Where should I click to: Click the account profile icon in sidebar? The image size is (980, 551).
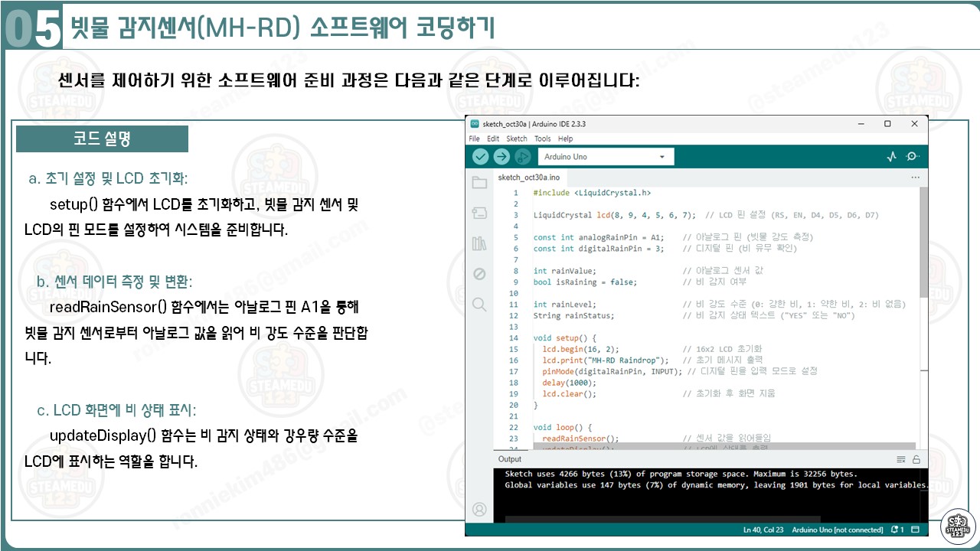click(479, 509)
